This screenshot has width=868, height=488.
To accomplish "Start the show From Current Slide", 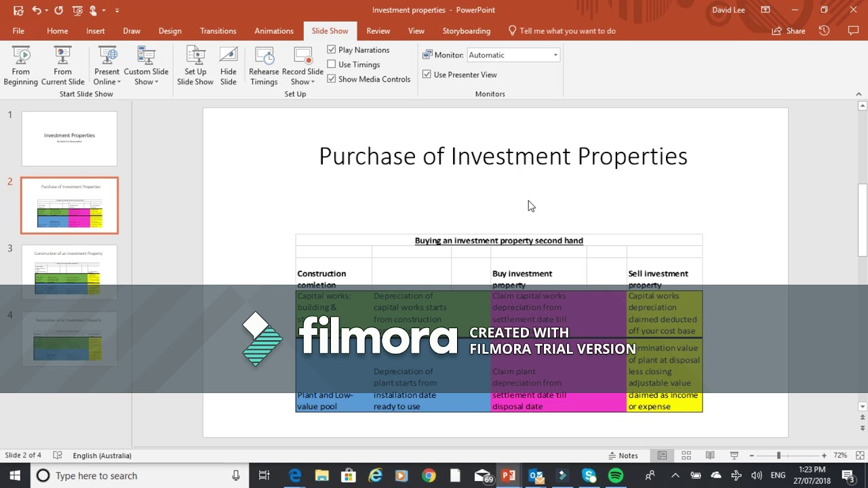I will click(x=62, y=66).
